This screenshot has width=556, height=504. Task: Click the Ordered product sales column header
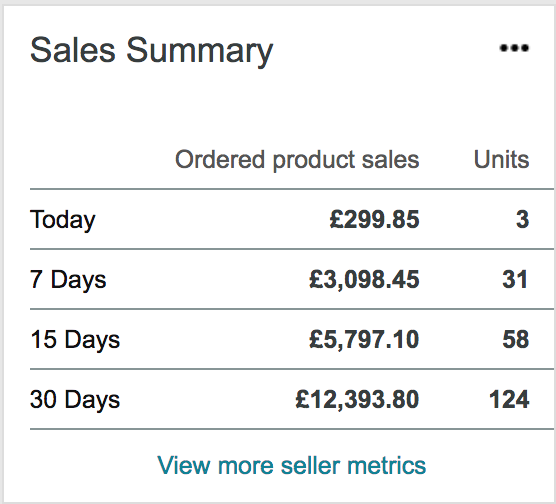[297, 160]
